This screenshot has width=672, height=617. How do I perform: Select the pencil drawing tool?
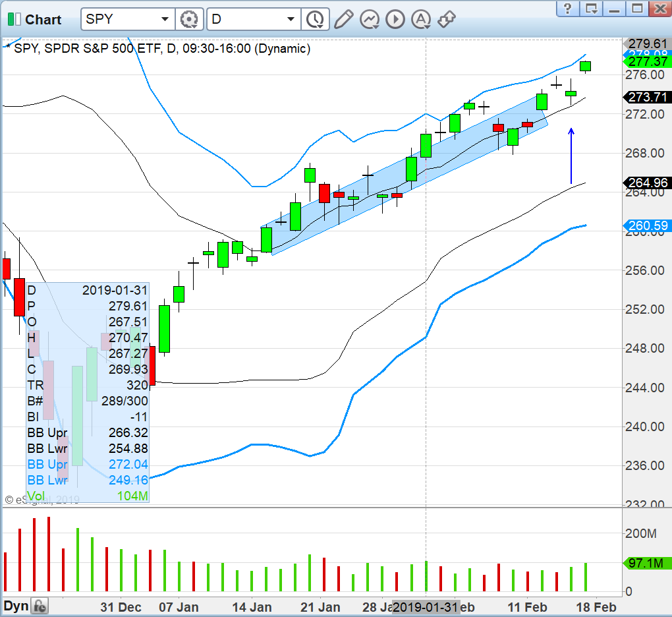tap(343, 19)
